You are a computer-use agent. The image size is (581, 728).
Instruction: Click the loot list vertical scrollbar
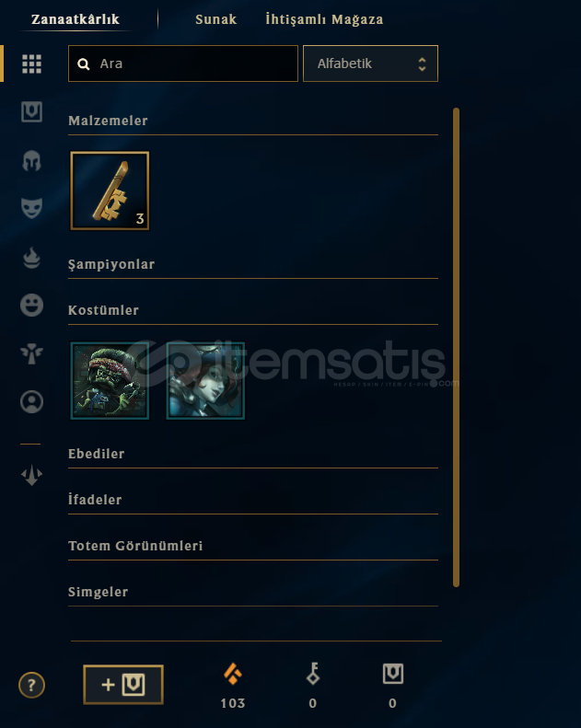coord(456,347)
